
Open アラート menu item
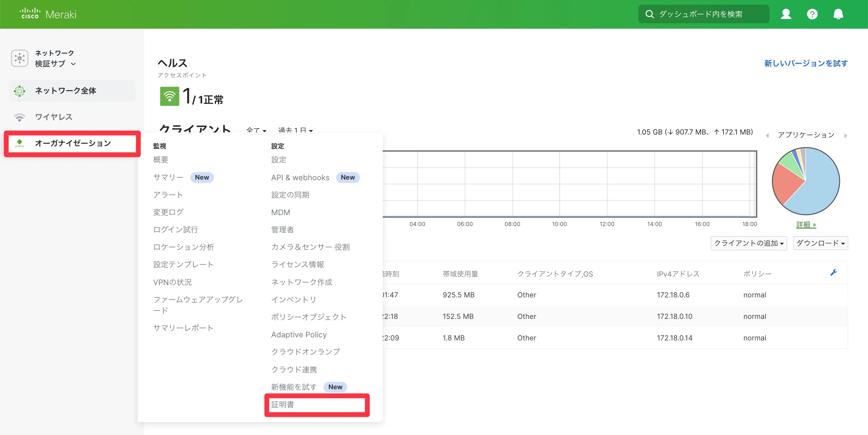168,195
